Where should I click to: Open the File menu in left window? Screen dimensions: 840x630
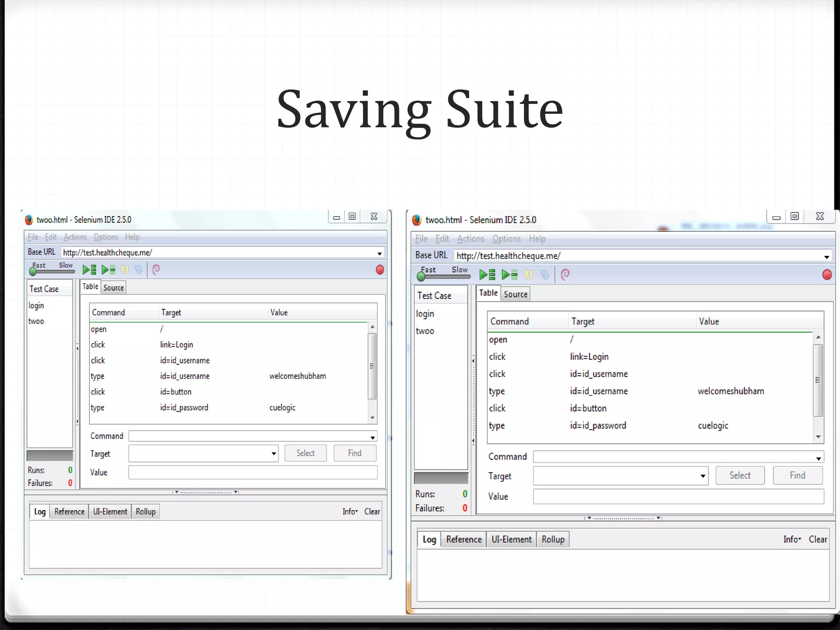(x=33, y=237)
